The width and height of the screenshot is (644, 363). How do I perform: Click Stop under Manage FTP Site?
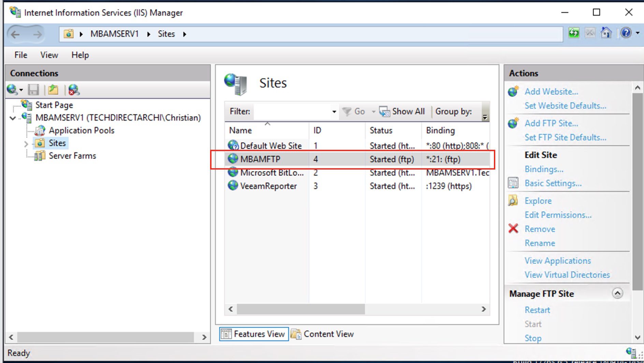(533, 338)
